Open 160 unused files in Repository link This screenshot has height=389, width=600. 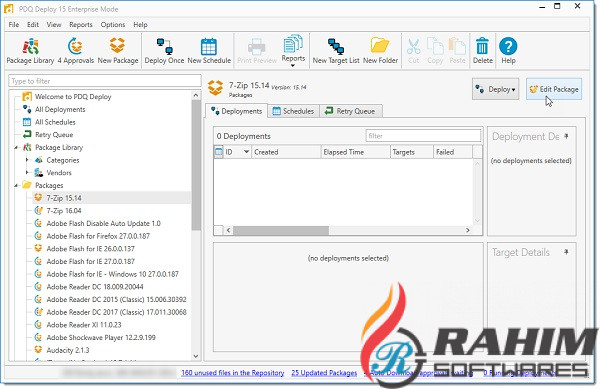click(x=233, y=373)
